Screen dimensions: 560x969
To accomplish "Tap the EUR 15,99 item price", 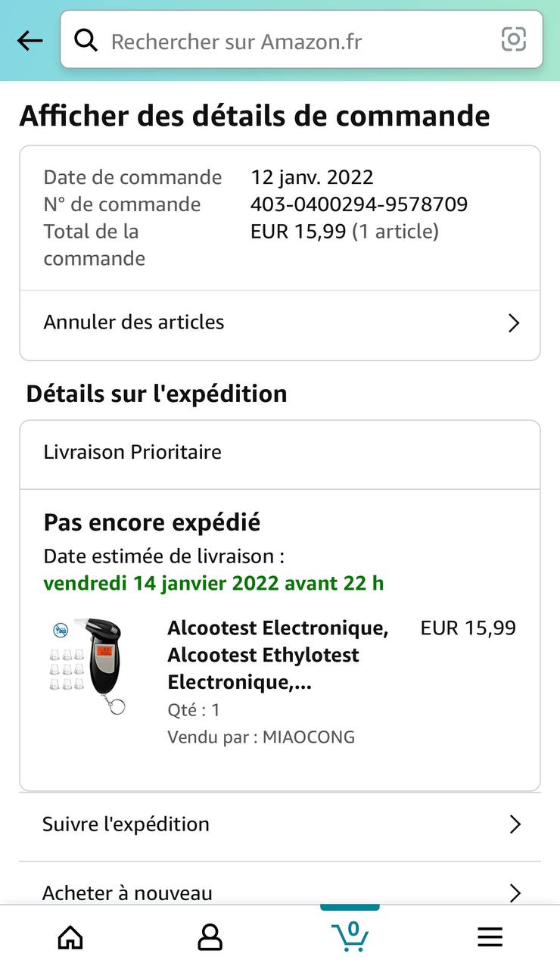I will tap(468, 628).
